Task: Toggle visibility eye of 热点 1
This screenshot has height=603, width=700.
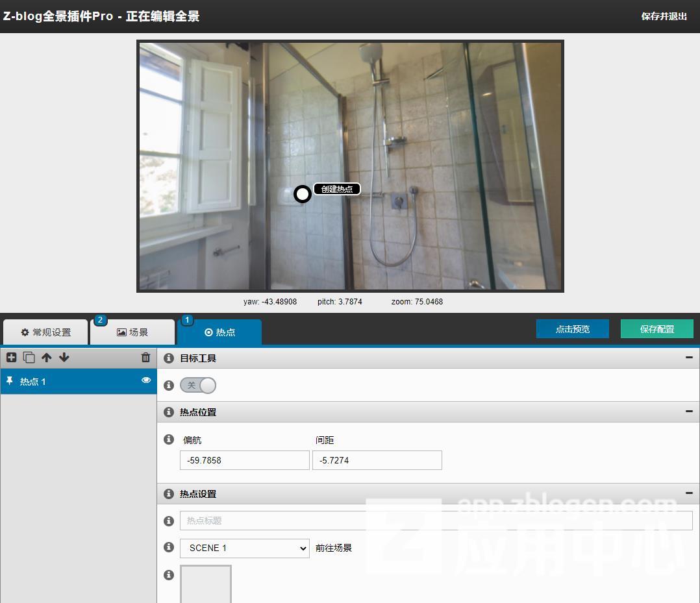Action: (146, 380)
